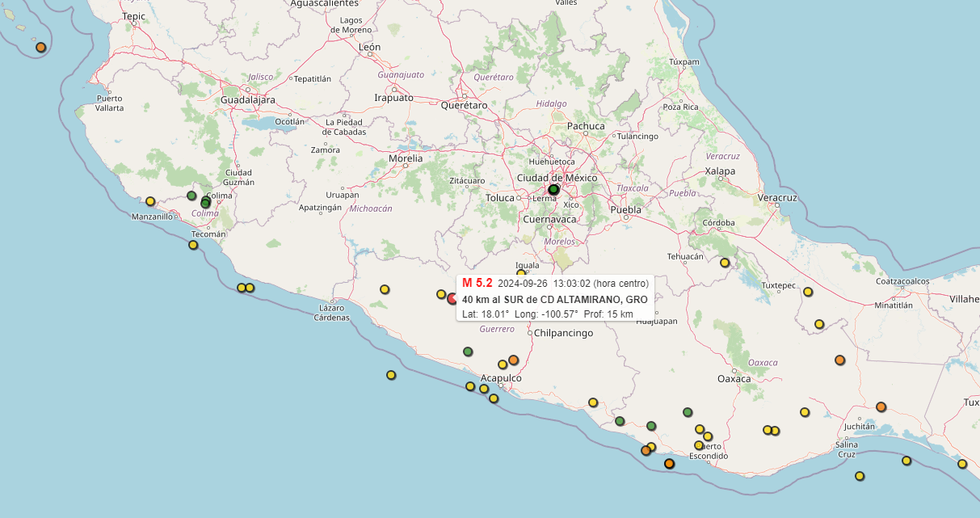Select the green marker on Ciudad de México
This screenshot has width=980, height=518.
pos(553,189)
